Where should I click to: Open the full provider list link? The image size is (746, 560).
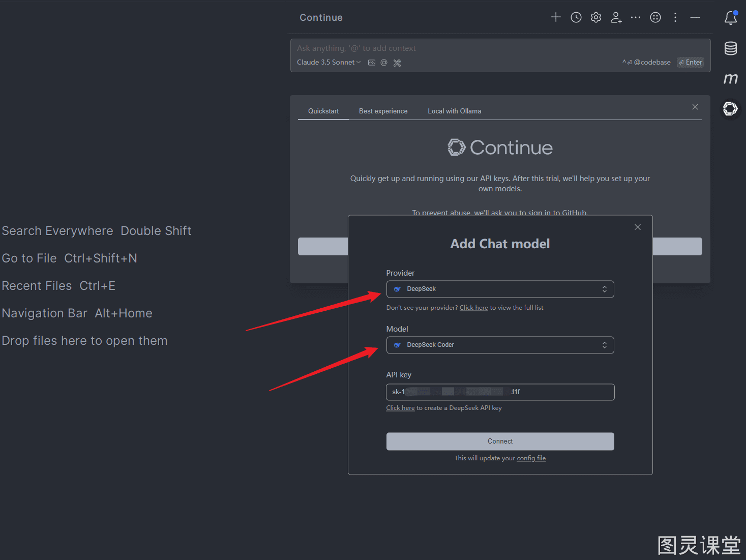pyautogui.click(x=474, y=308)
